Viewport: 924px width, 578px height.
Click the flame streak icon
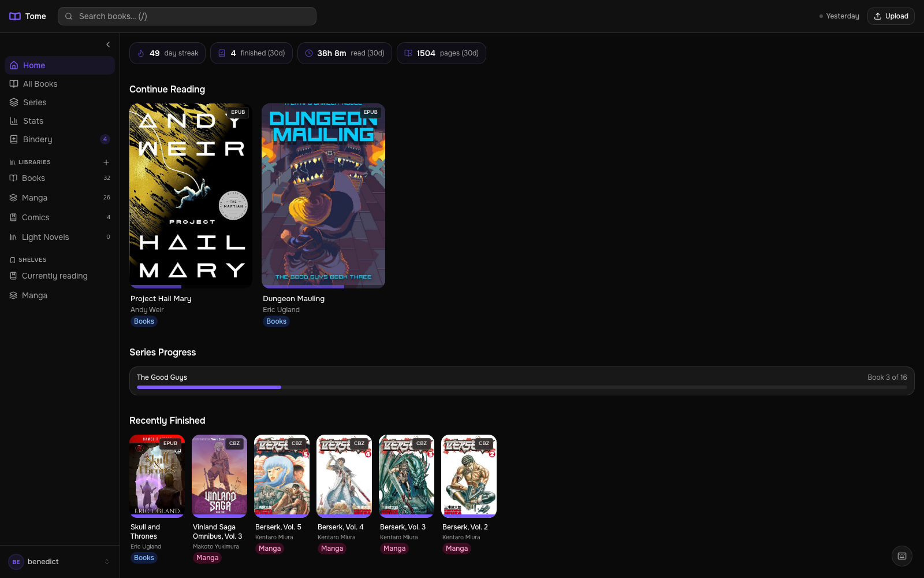141,53
